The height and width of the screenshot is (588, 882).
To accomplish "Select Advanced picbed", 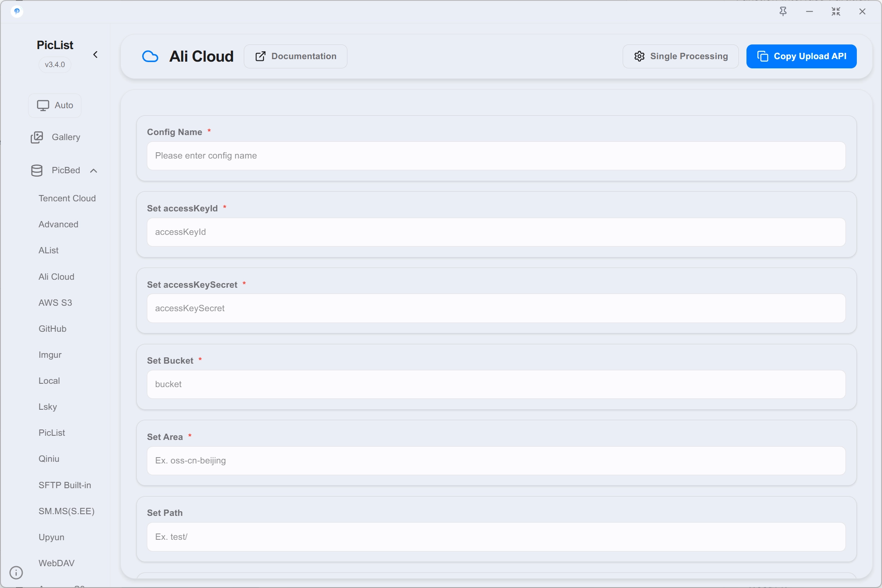I will pyautogui.click(x=58, y=224).
